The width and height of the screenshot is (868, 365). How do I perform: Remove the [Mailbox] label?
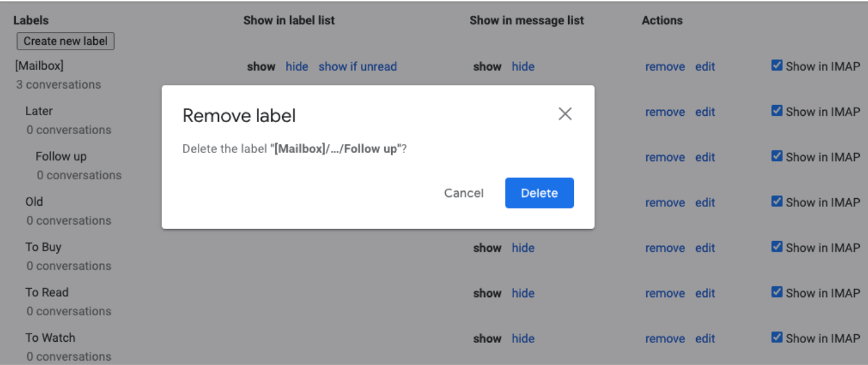click(x=665, y=67)
